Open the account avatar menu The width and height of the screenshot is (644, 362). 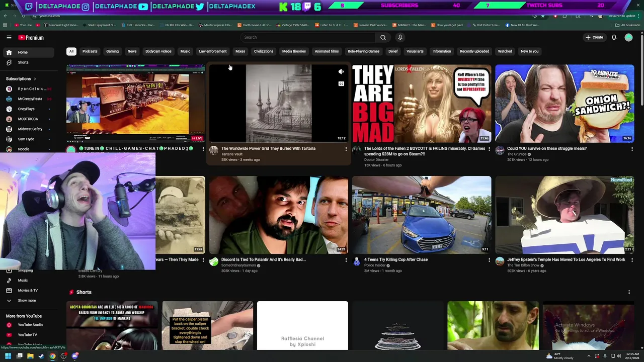[x=628, y=37]
